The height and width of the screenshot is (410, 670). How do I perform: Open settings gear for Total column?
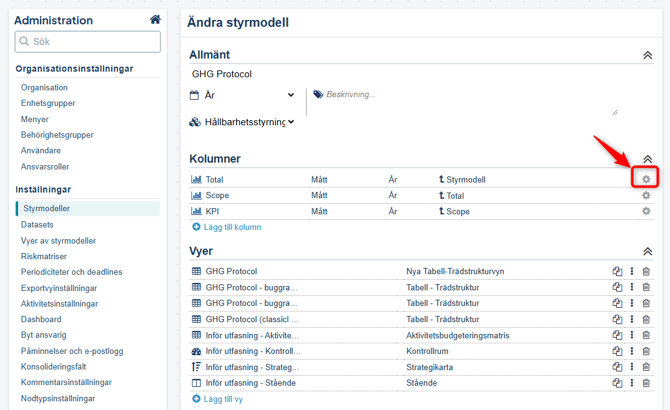646,179
